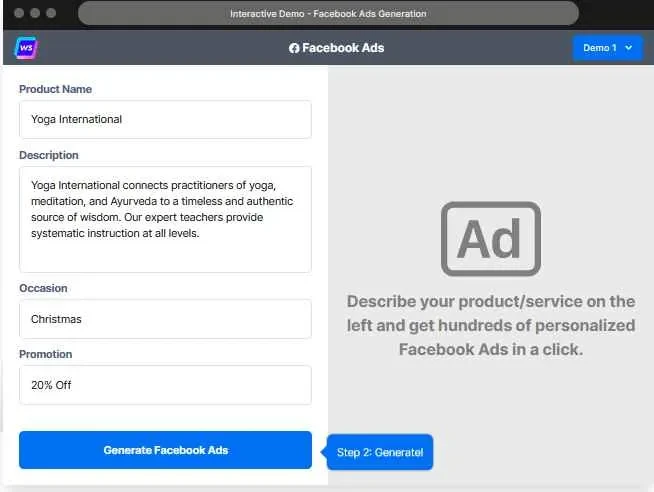Click the Description label
654x492 pixels.
click(x=49, y=155)
